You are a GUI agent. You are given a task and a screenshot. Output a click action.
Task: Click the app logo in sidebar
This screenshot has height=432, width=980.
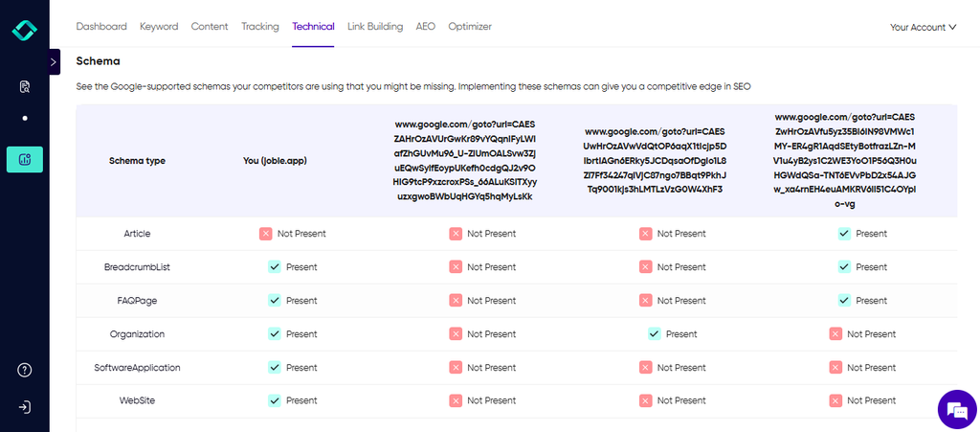[x=24, y=31]
